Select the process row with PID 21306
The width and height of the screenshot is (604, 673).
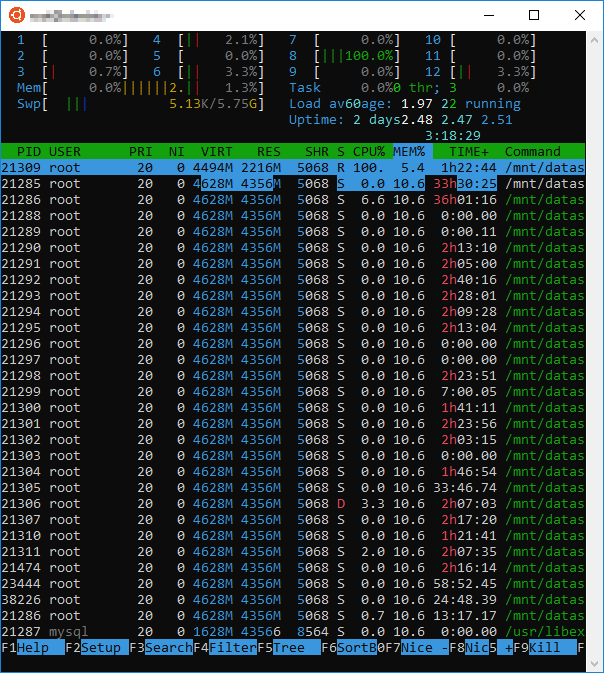tap(293, 503)
